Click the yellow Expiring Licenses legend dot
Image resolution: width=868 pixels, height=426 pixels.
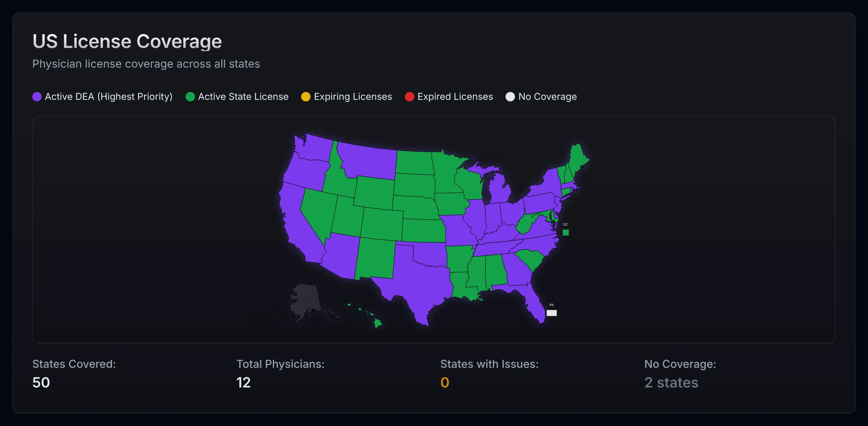306,97
